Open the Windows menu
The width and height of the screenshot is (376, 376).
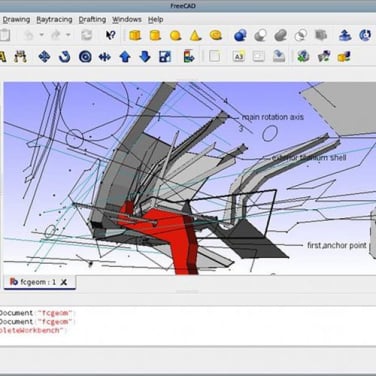point(127,19)
